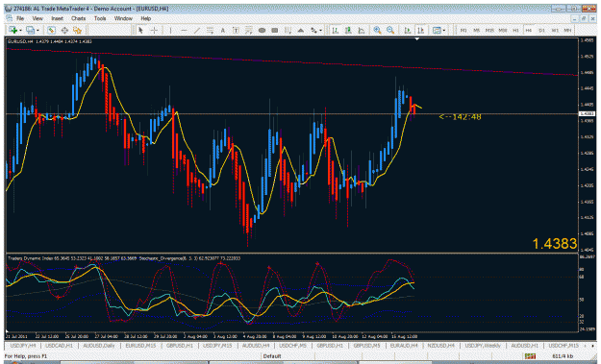
Task: Open the Data Window crosshair-circle icon
Action: click(x=64, y=30)
